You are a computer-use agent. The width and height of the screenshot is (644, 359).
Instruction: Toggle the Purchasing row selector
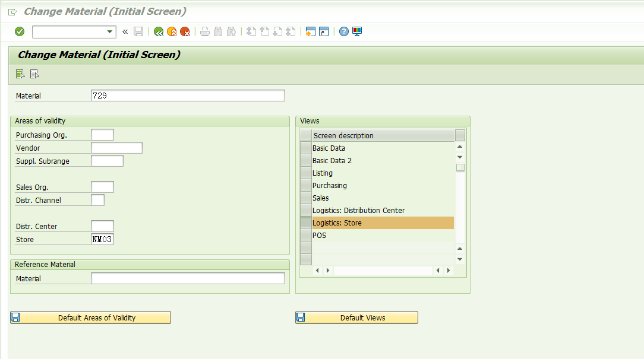pos(306,186)
